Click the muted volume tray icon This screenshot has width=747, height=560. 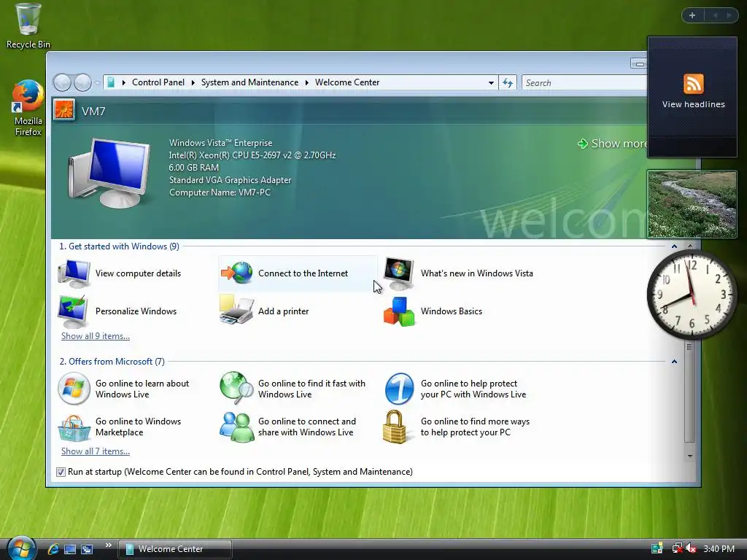tap(692, 548)
